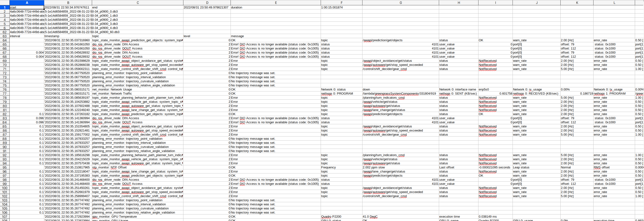Click '/control/shift_decider/gear_cmd' in row 71
Viewport: 644px width, 221px height.
400,69
